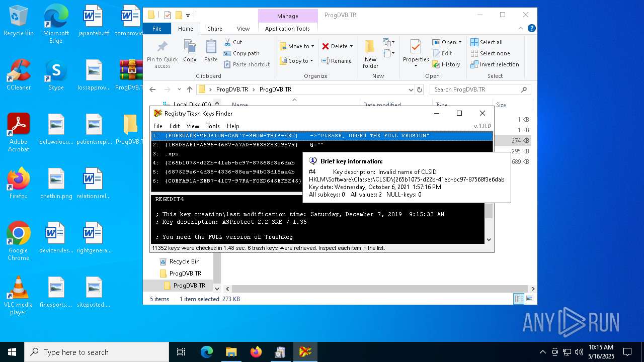The image size is (644, 362).
Task: Click the Open button in ribbon
Action: click(444, 42)
